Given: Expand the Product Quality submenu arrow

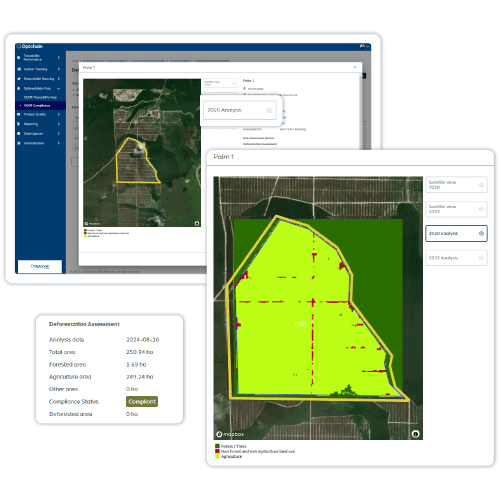Looking at the screenshot, I should tap(59, 114).
